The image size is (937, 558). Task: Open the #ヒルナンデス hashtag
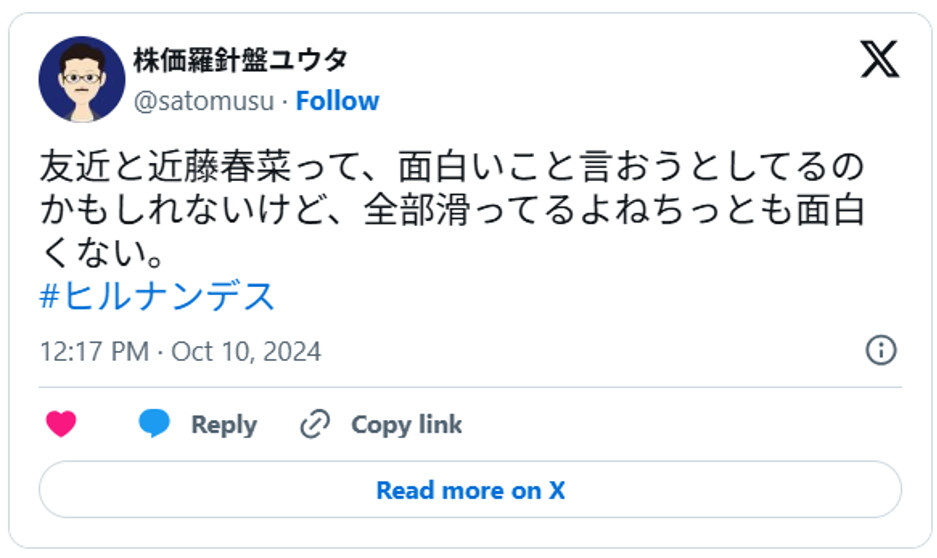pos(157,297)
